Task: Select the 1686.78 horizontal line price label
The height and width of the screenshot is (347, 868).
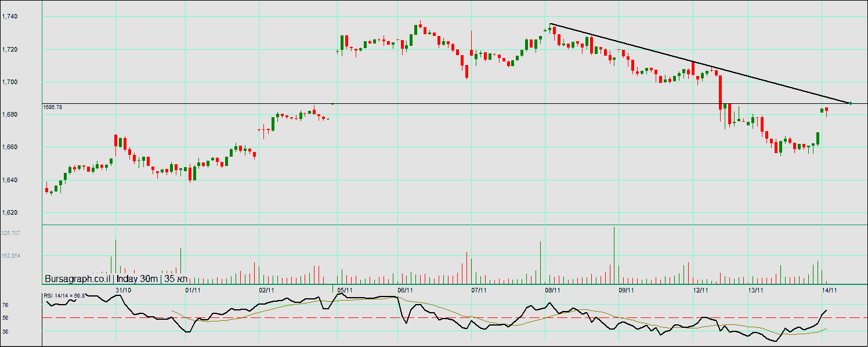Action: coord(53,107)
